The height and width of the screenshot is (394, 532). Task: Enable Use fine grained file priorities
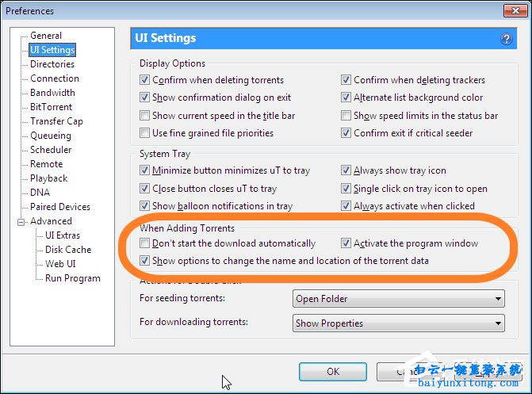coord(144,133)
